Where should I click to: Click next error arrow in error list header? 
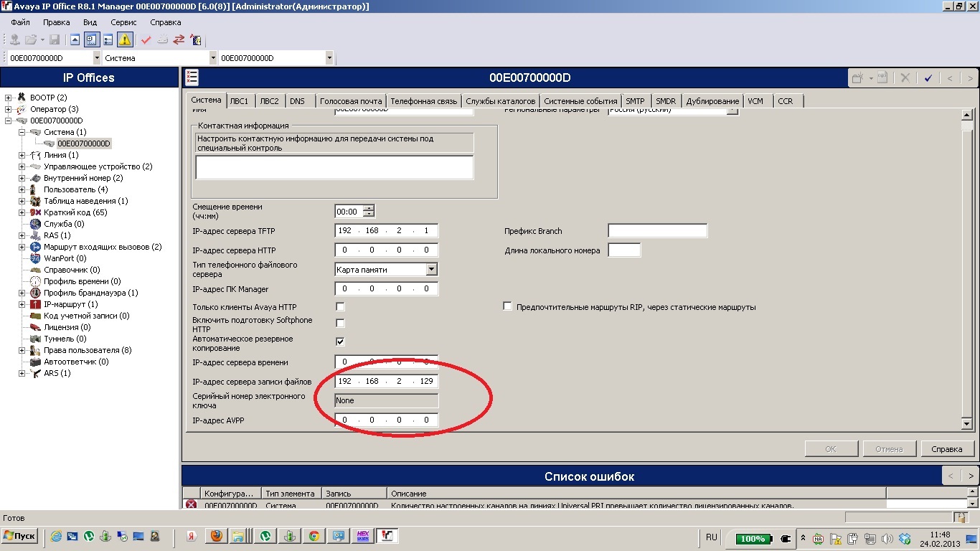(970, 476)
